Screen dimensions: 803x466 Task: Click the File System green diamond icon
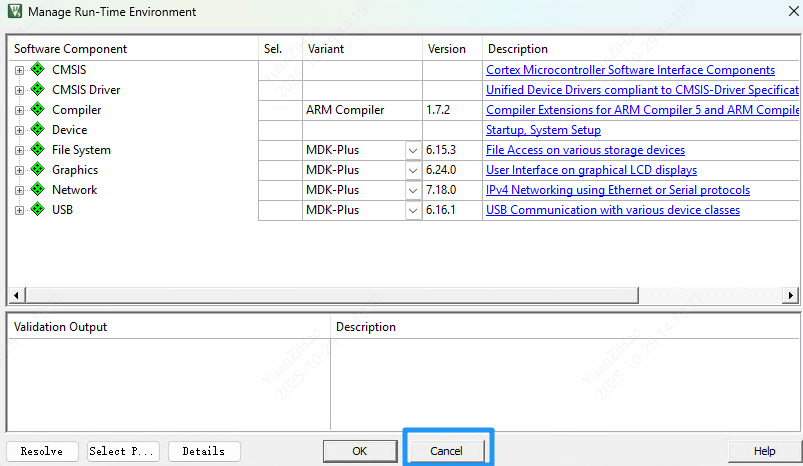pos(38,150)
